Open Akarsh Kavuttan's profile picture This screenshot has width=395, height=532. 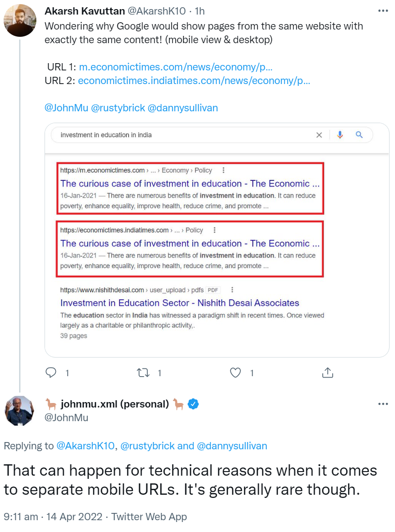pos(20,20)
